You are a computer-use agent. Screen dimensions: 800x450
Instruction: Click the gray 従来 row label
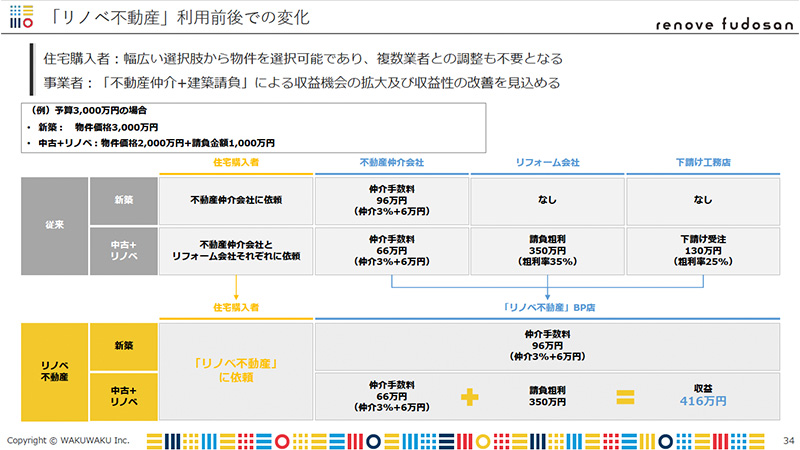[x=55, y=226]
